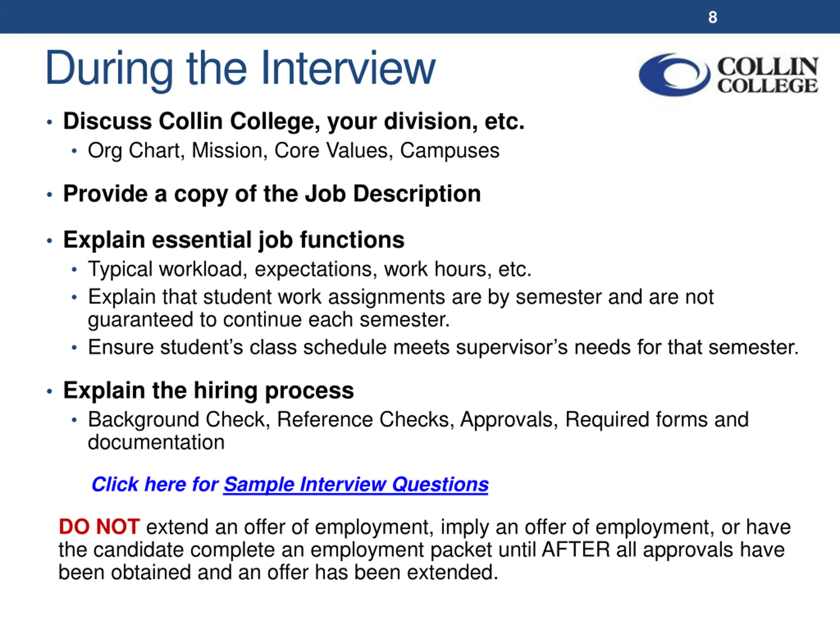Click the Explain essential job functions heading
The width and height of the screenshot is (840, 630).
234,240
